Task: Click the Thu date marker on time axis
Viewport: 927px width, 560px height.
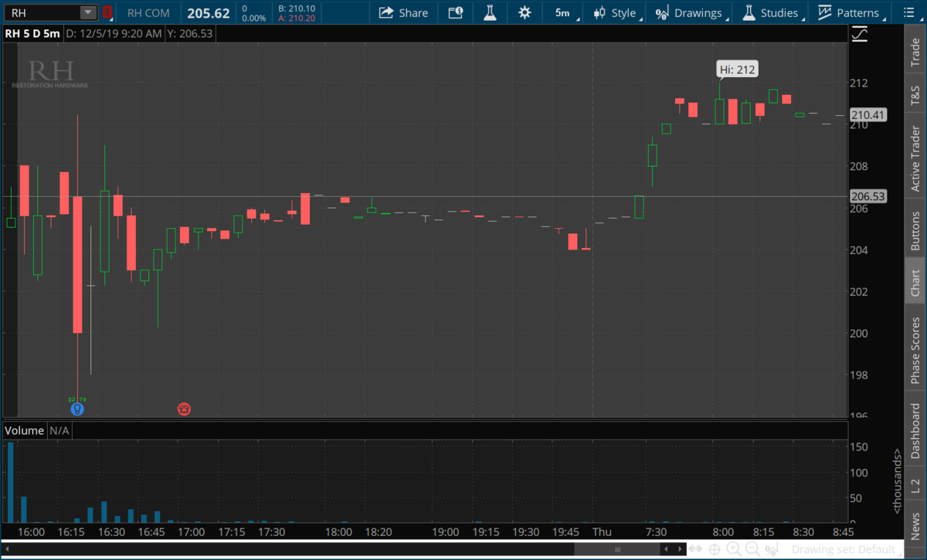Action: (x=601, y=532)
